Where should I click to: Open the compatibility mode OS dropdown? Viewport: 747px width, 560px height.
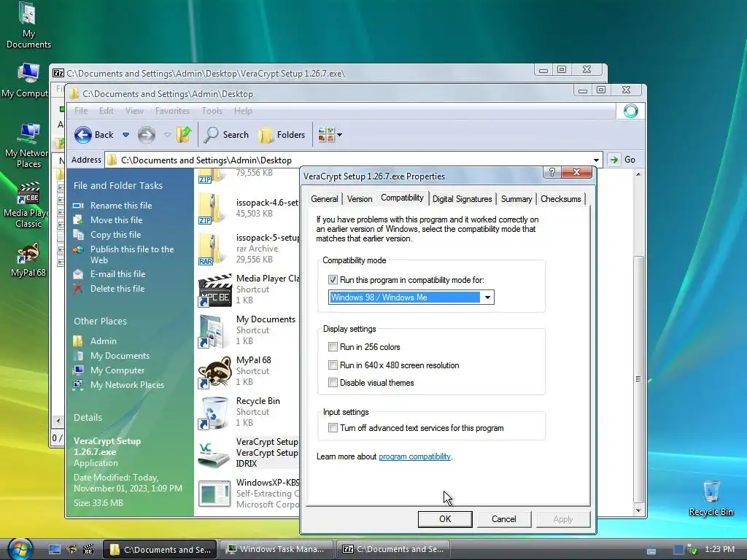pyautogui.click(x=487, y=297)
